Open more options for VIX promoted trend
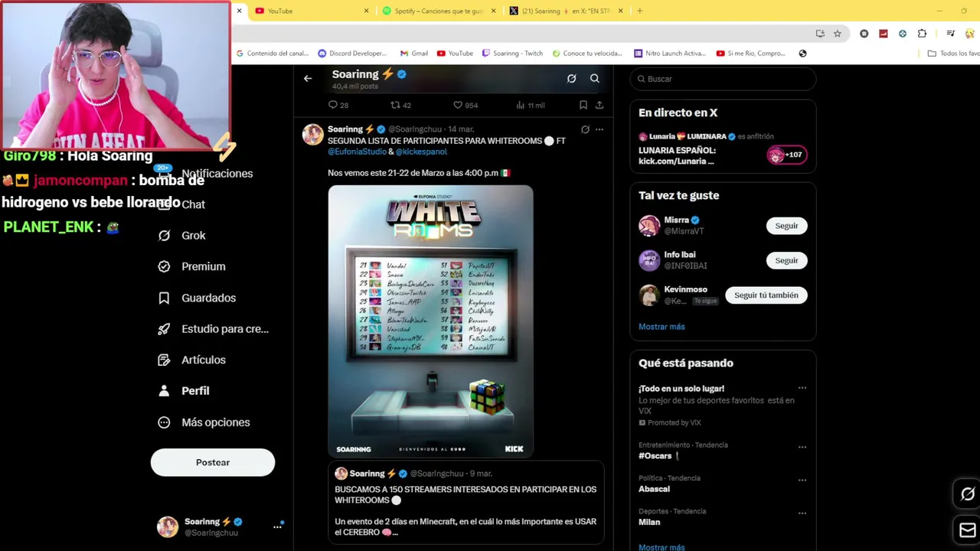Viewport: 980px width, 551px height. pyautogui.click(x=802, y=389)
